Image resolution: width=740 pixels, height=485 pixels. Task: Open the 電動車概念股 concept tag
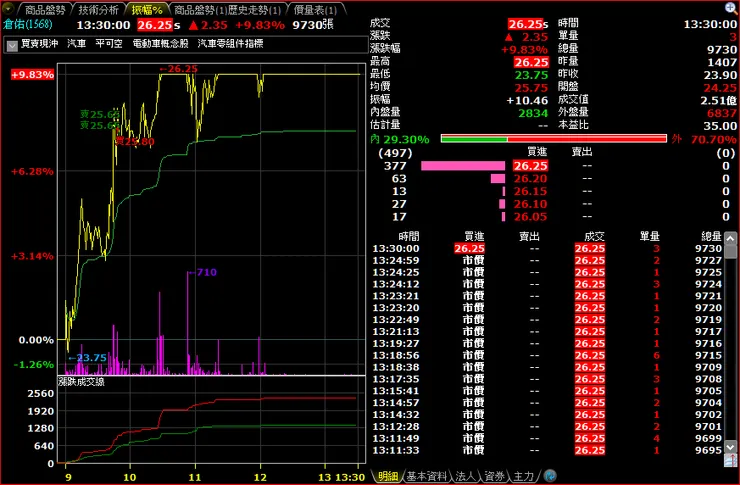(160, 43)
